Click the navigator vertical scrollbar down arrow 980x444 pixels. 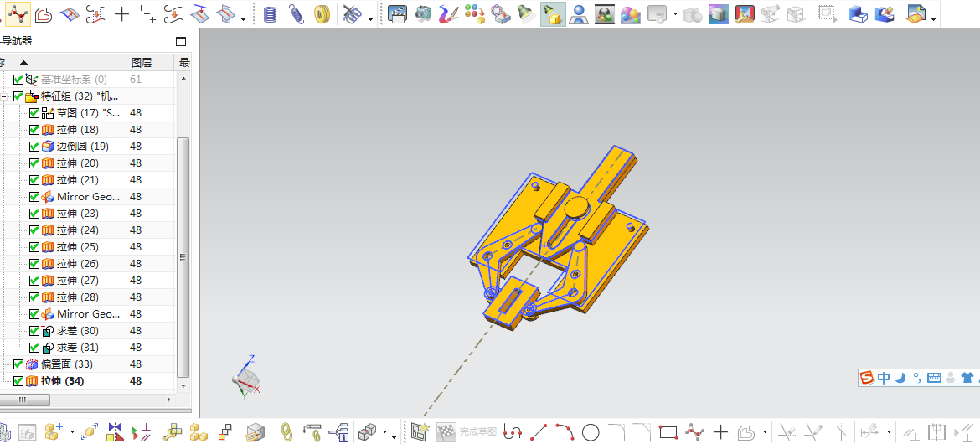183,385
